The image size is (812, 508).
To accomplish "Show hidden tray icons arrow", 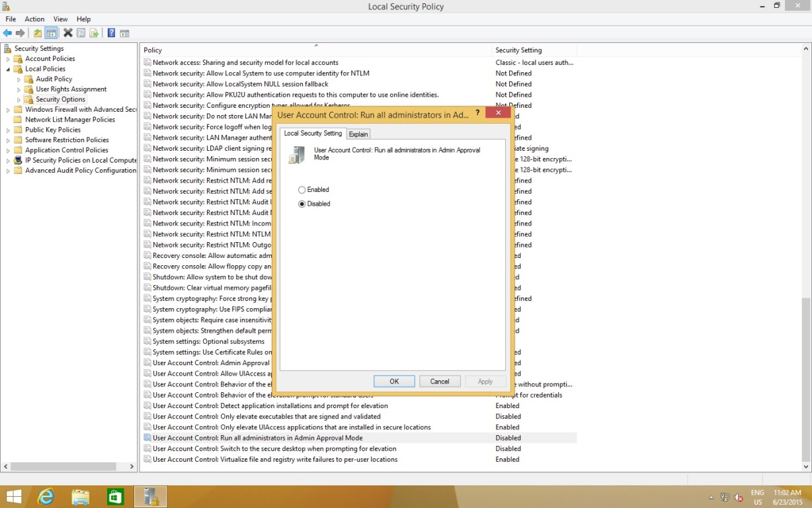I will click(x=711, y=497).
